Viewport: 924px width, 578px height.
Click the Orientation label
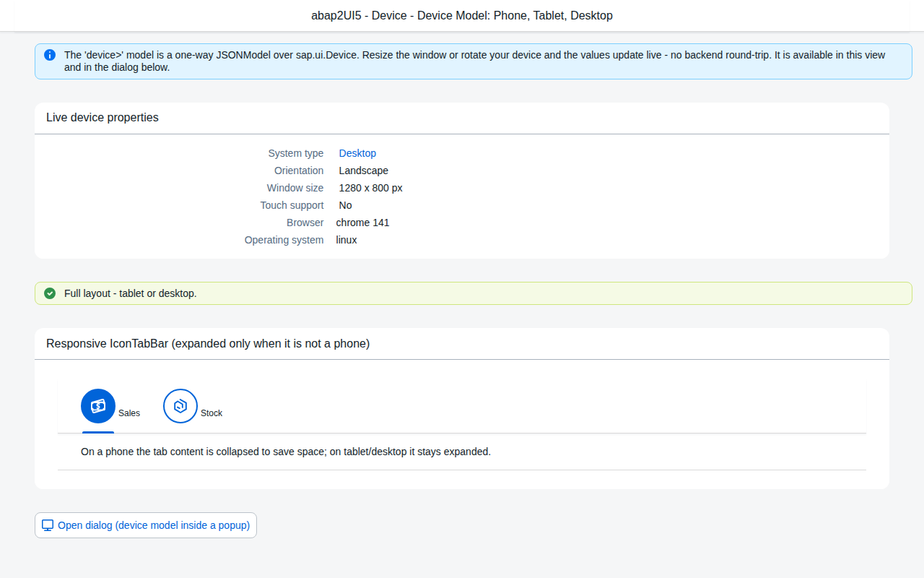pos(299,171)
